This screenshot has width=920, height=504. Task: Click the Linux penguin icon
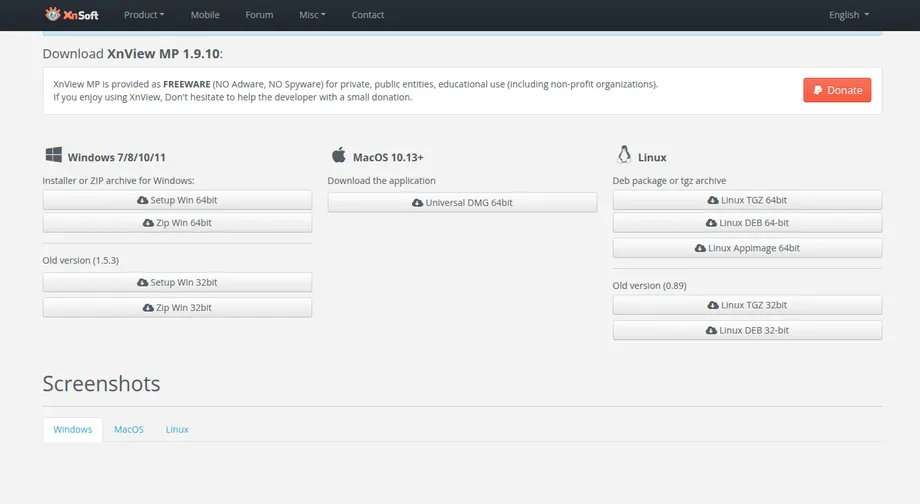coord(624,155)
